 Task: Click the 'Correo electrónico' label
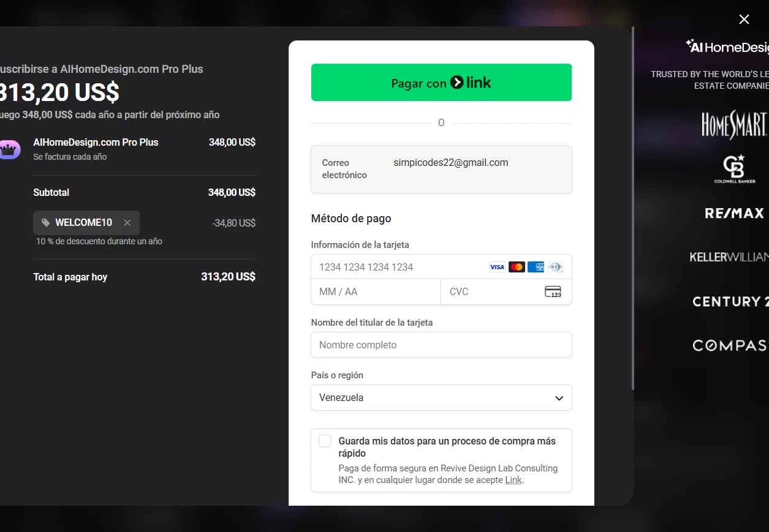tap(344, 169)
